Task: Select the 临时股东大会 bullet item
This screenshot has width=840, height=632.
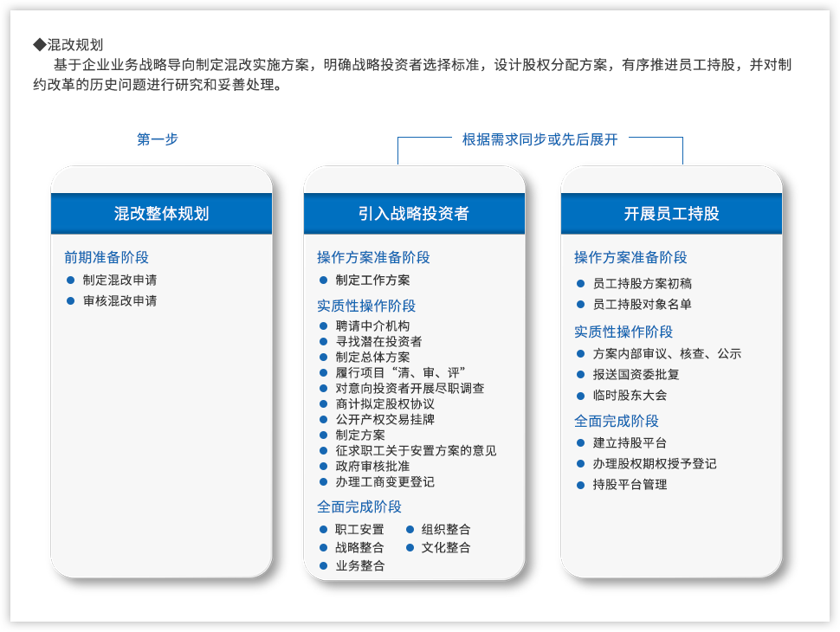Action: (630, 396)
